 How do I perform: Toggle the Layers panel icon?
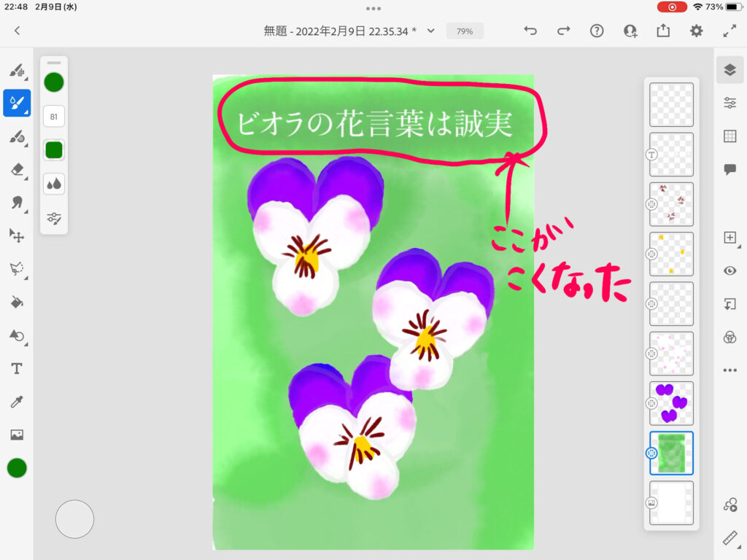(729, 69)
